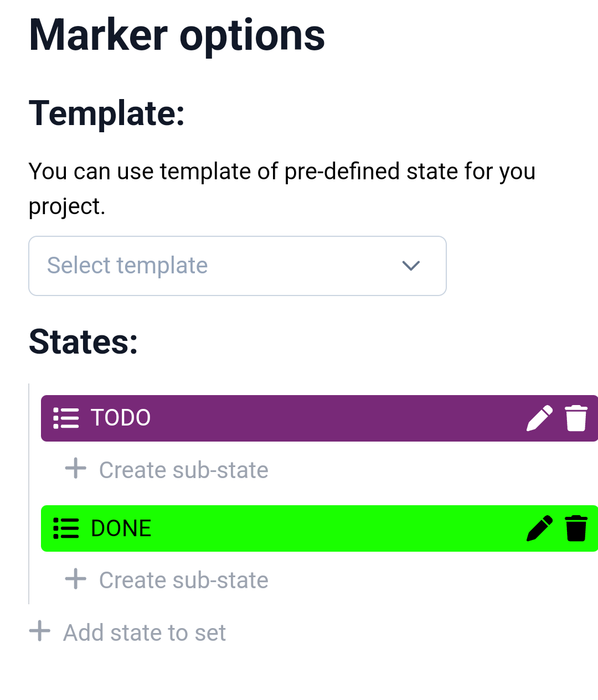Delete the DONE state via trash icon
The width and height of the screenshot is (598, 700).
click(x=576, y=528)
